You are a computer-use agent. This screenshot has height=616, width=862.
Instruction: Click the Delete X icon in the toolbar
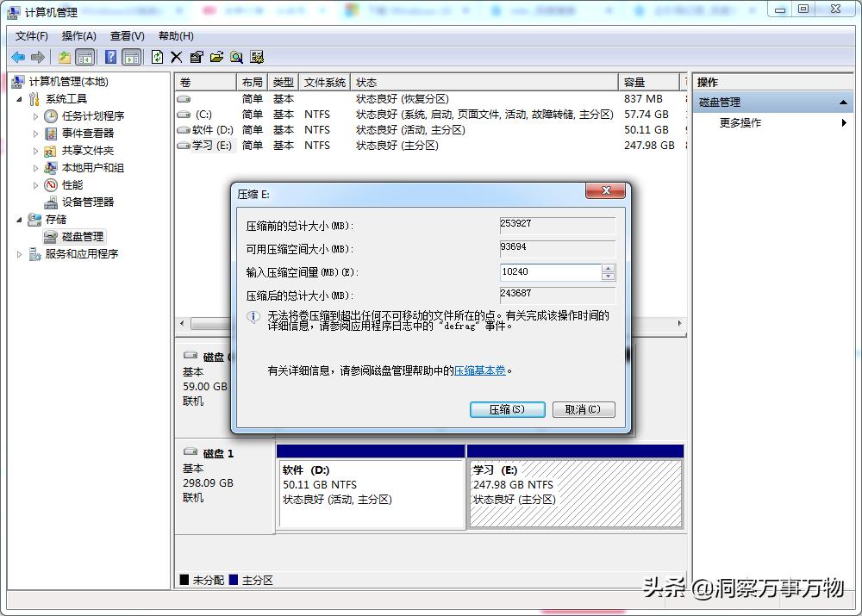click(x=175, y=57)
